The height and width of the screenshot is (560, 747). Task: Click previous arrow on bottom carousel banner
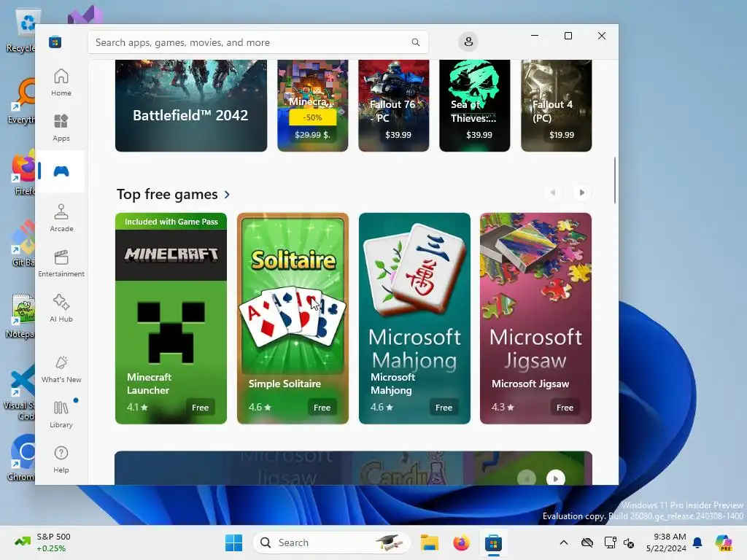pyautogui.click(x=527, y=478)
